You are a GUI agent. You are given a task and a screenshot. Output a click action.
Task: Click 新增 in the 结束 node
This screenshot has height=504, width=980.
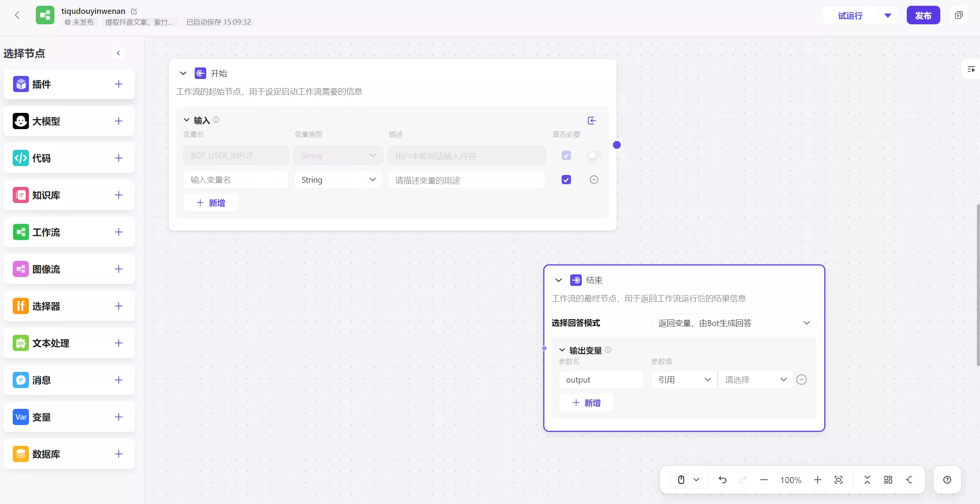(586, 403)
